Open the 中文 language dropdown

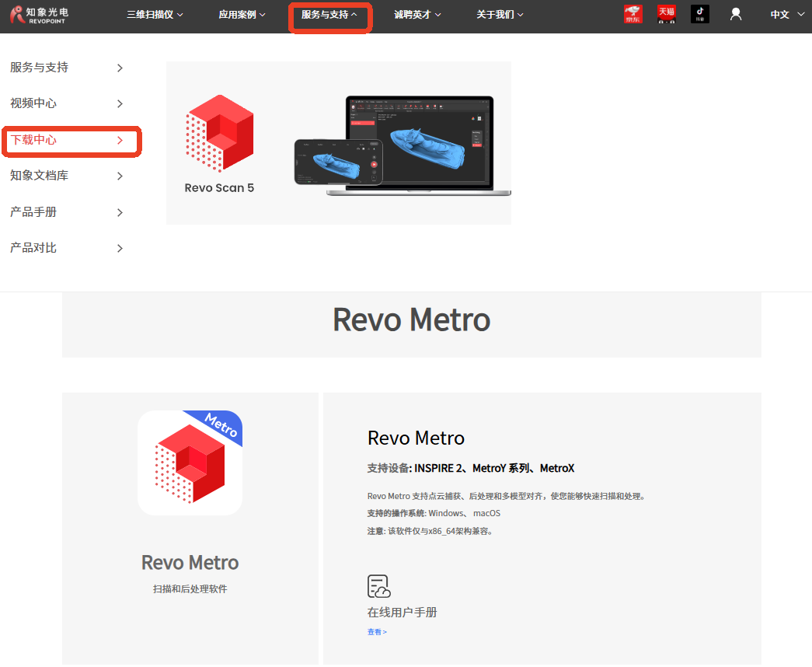[786, 14]
